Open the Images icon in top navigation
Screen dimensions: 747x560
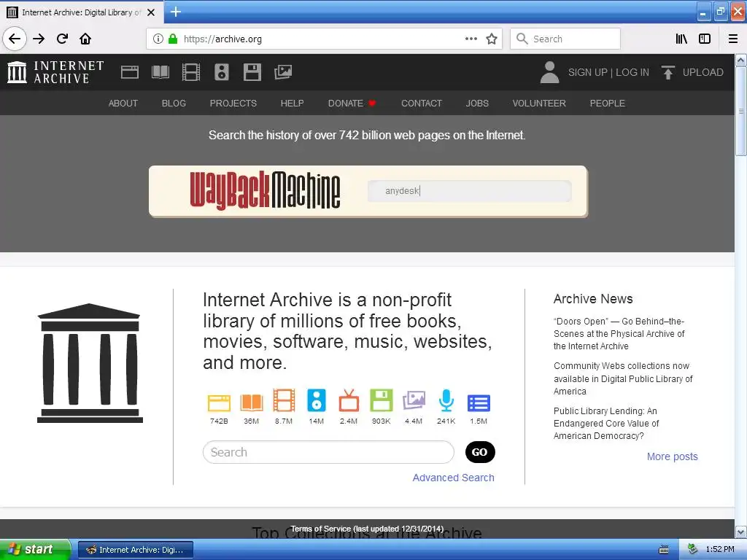283,72
